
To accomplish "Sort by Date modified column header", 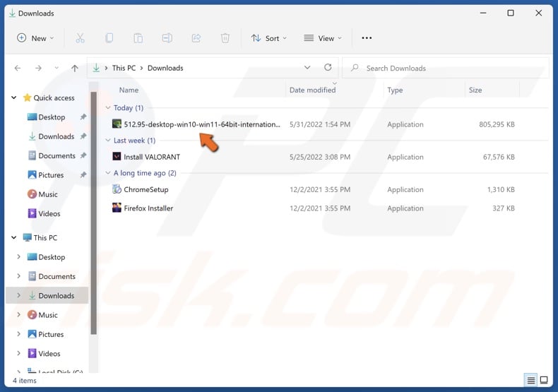I will pyautogui.click(x=312, y=90).
